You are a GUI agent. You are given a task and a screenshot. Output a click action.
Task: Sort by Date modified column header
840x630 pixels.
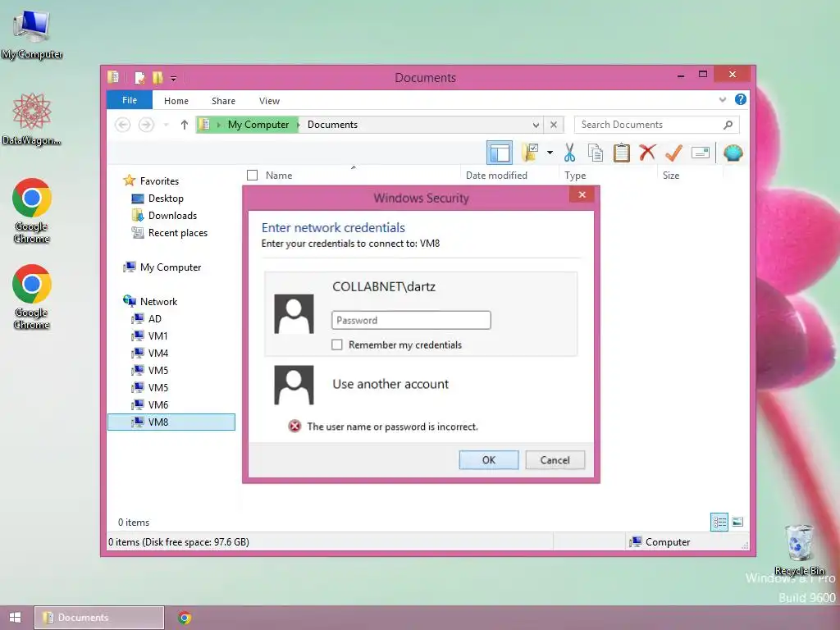click(x=496, y=176)
